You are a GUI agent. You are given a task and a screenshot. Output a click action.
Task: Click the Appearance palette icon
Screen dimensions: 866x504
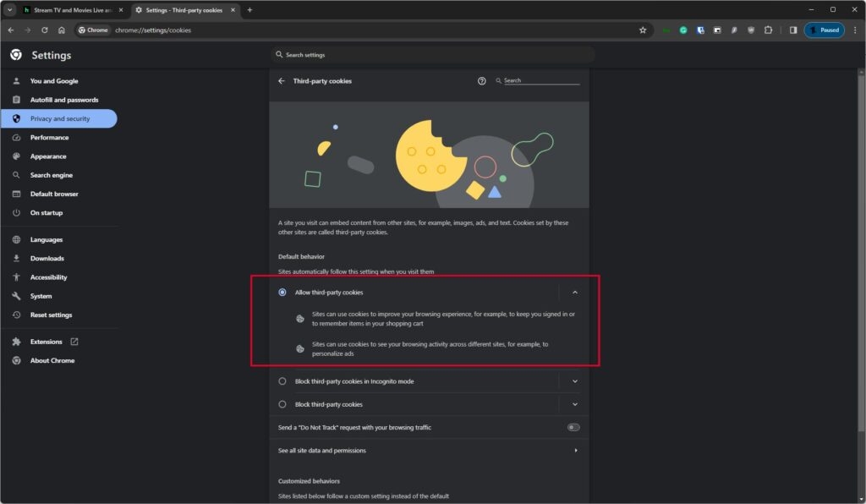pos(16,156)
